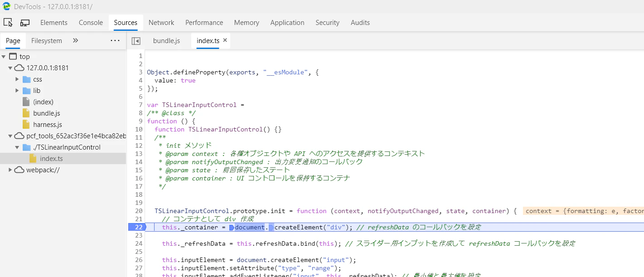Switch to the Security tab

327,23
